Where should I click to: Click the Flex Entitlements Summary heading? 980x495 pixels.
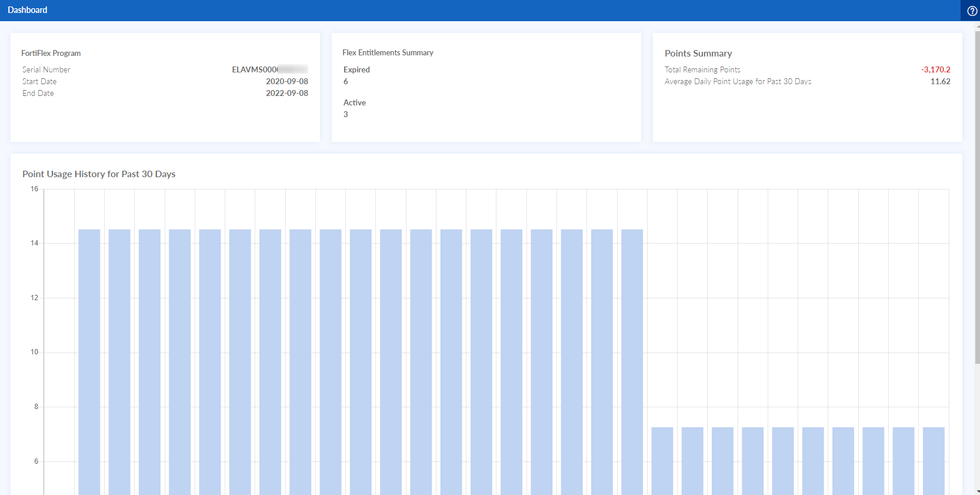(388, 52)
